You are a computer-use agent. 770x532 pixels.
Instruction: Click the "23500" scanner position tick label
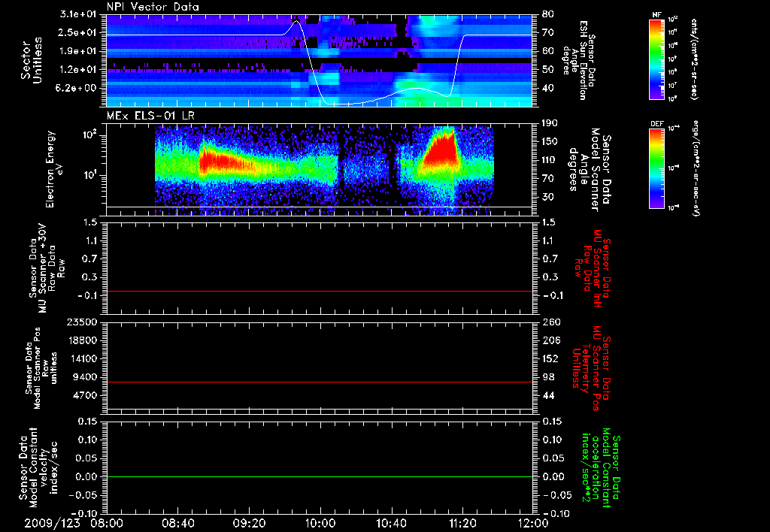(81, 322)
